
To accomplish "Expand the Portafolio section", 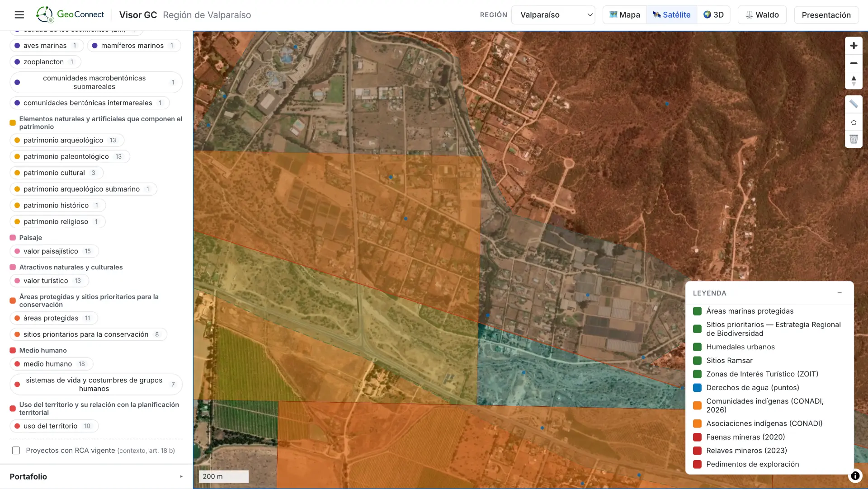I will [x=96, y=477].
